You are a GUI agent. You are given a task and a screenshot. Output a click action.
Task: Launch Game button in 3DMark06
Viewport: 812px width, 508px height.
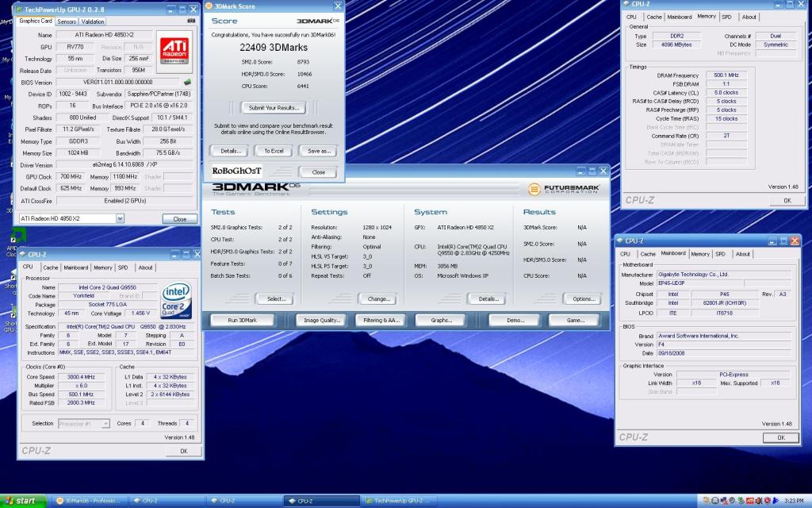coord(574,321)
